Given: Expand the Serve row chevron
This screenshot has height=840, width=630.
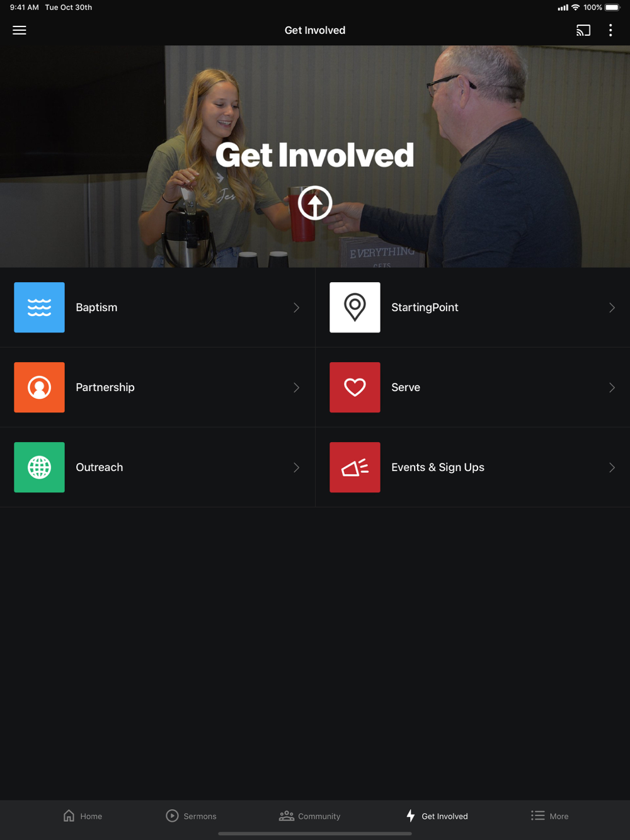Looking at the screenshot, I should click(x=612, y=387).
